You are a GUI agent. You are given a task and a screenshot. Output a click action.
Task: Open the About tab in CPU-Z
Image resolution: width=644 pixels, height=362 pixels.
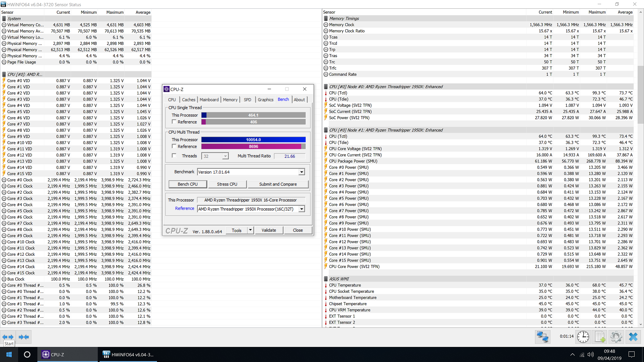(300, 100)
